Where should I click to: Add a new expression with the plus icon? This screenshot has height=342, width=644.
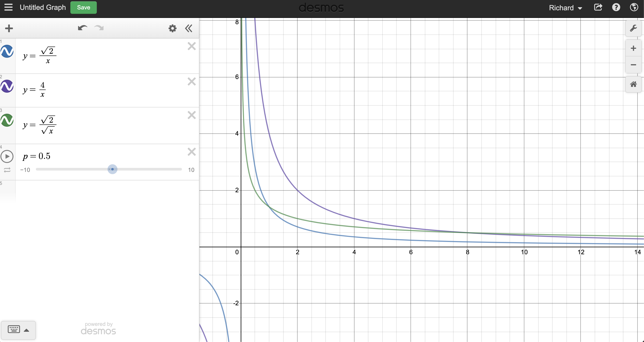point(9,28)
